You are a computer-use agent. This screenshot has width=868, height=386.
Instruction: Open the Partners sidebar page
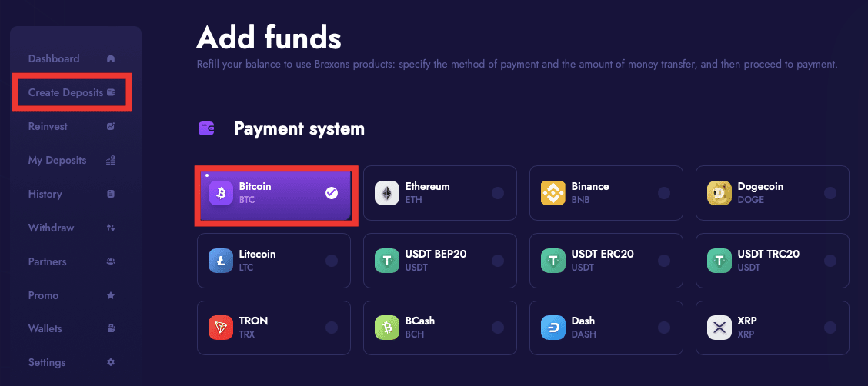click(x=48, y=262)
